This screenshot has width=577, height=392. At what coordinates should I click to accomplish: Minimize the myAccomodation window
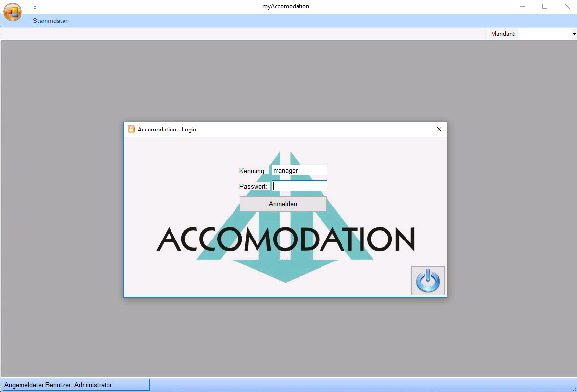click(x=523, y=7)
